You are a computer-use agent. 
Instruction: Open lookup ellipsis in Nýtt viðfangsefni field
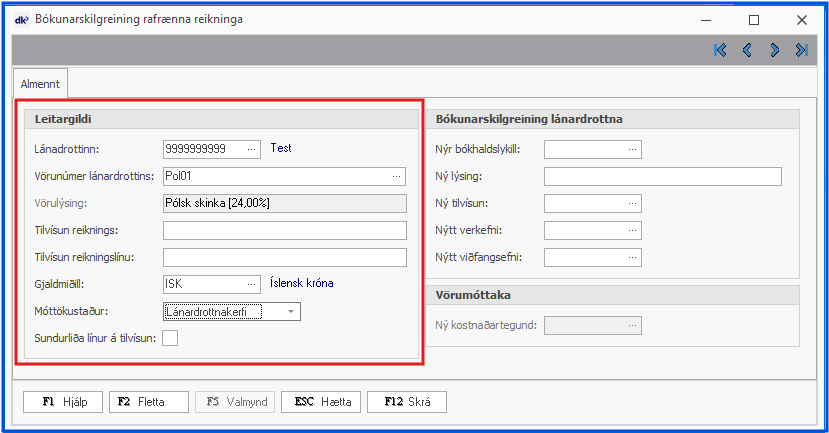pyautogui.click(x=632, y=257)
